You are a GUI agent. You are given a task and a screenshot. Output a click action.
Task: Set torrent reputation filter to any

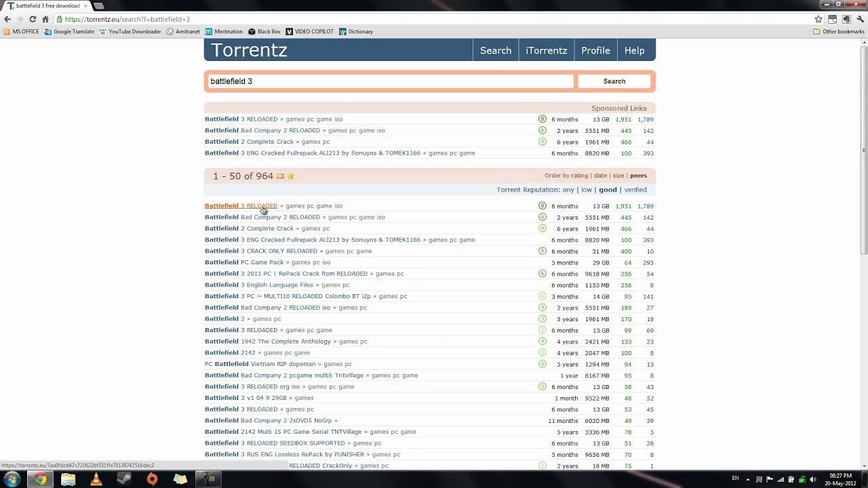tap(568, 190)
